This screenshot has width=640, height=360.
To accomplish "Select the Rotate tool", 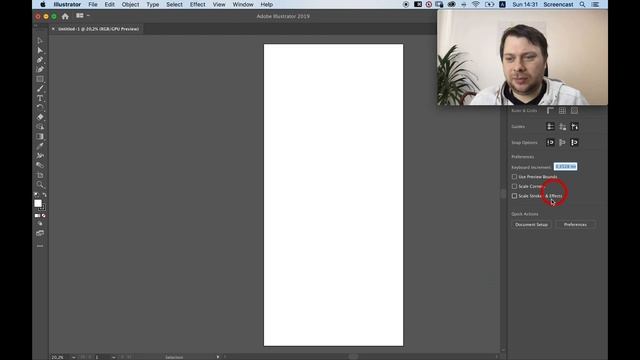I will point(40,107).
